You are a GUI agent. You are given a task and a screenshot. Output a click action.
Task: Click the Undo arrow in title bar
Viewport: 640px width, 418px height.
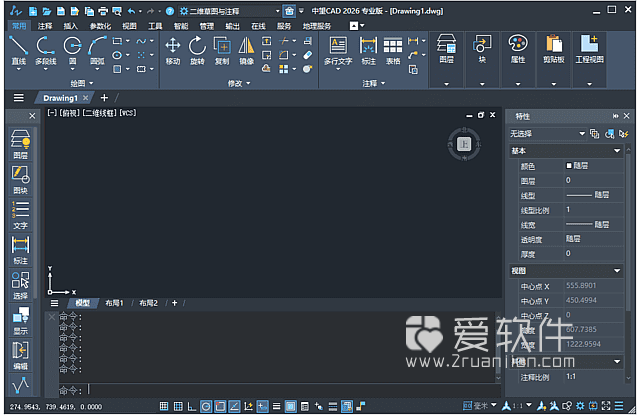coord(131,11)
